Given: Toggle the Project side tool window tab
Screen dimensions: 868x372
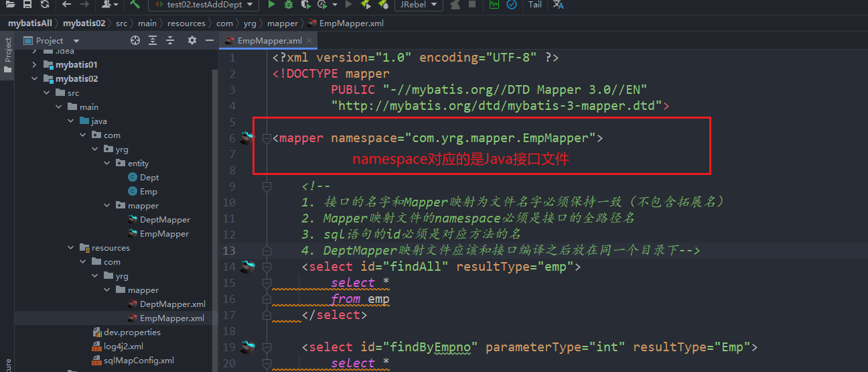Looking at the screenshot, I should click(7, 55).
